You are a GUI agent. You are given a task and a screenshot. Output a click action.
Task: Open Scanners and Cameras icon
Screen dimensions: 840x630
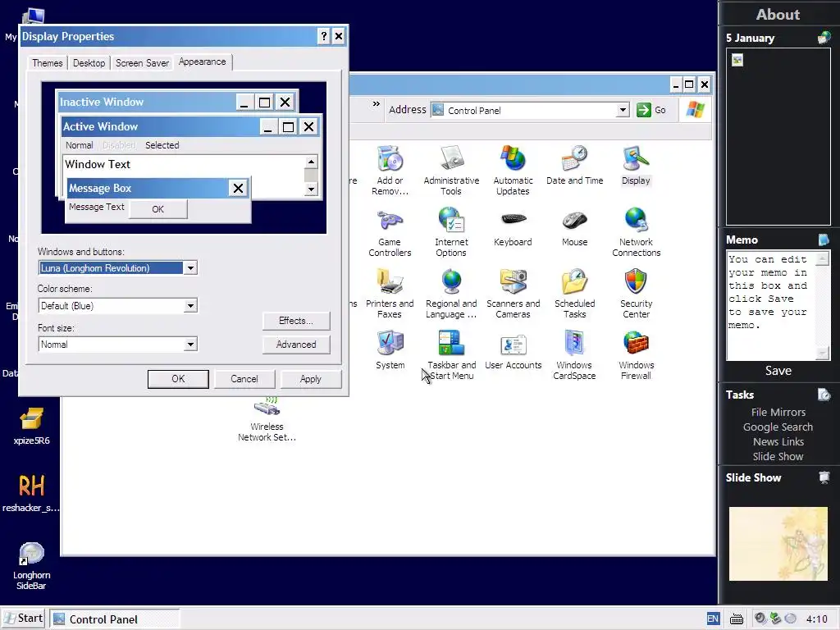pos(513,294)
